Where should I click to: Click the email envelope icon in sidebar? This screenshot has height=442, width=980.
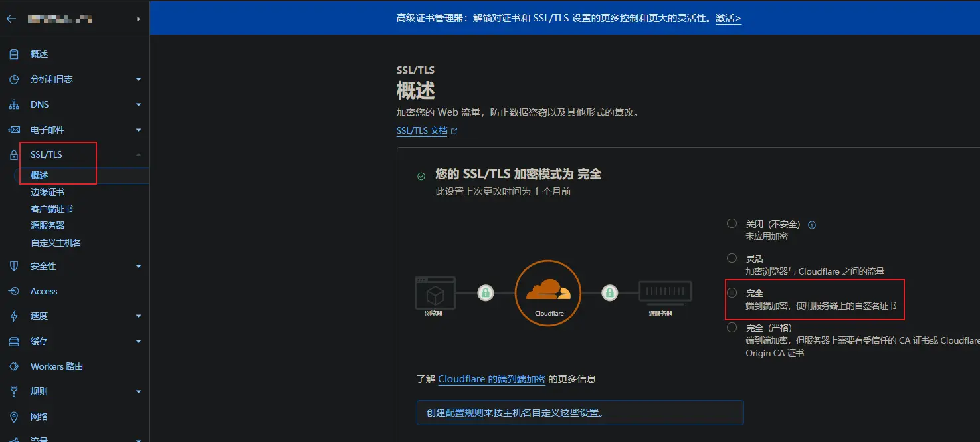[14, 130]
